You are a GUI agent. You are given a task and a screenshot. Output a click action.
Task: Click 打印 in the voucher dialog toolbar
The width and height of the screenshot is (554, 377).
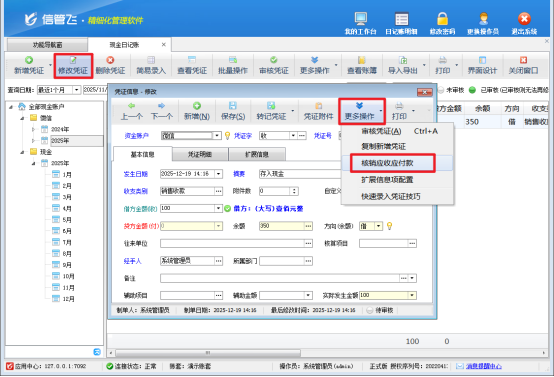[399, 111]
